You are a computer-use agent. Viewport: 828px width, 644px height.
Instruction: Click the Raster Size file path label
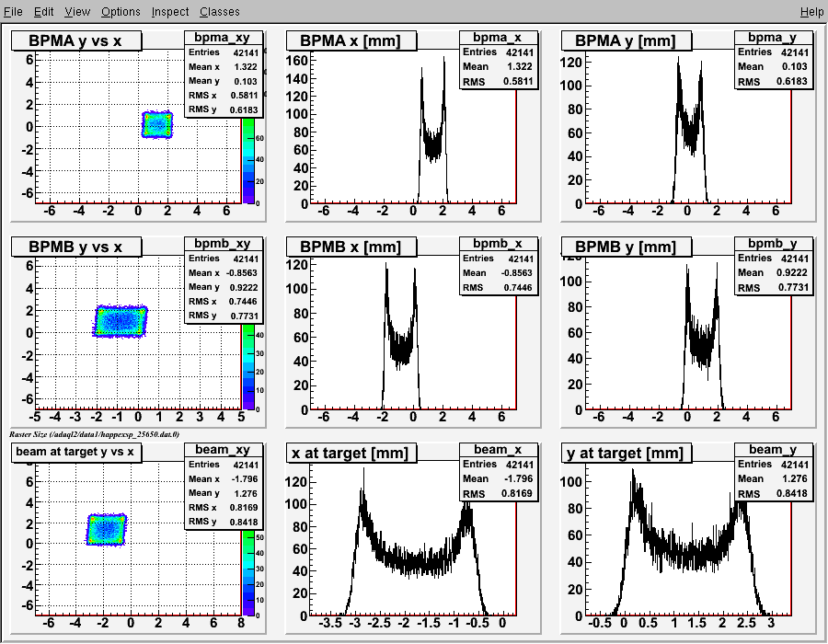[94, 434]
